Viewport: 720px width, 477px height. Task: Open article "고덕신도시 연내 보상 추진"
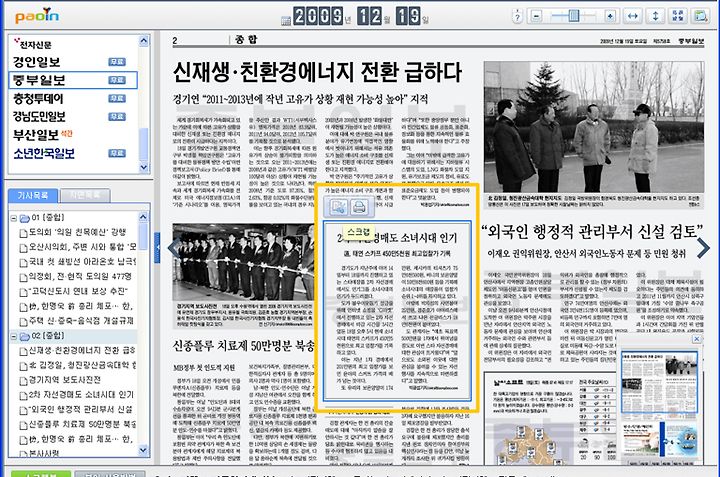pos(79,292)
